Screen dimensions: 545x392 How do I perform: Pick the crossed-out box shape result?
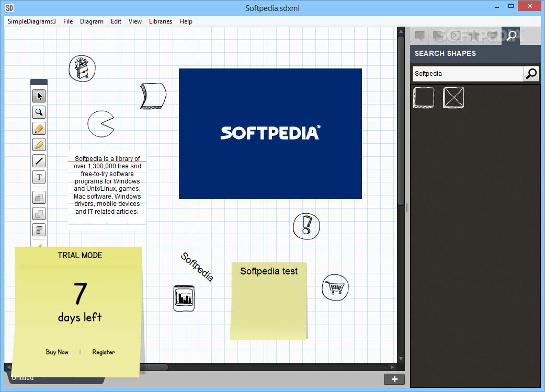pyautogui.click(x=453, y=98)
